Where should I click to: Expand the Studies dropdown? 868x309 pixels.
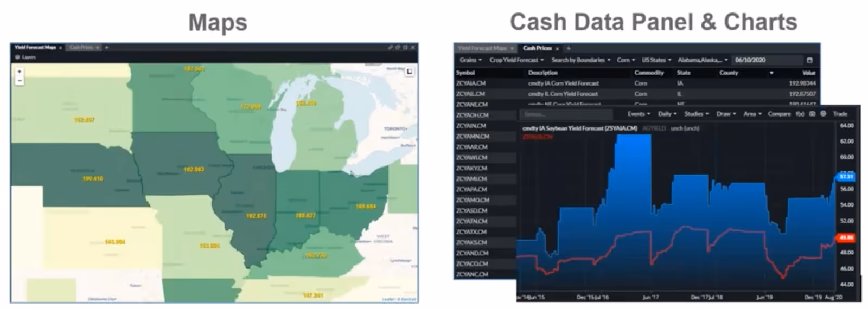tap(696, 114)
